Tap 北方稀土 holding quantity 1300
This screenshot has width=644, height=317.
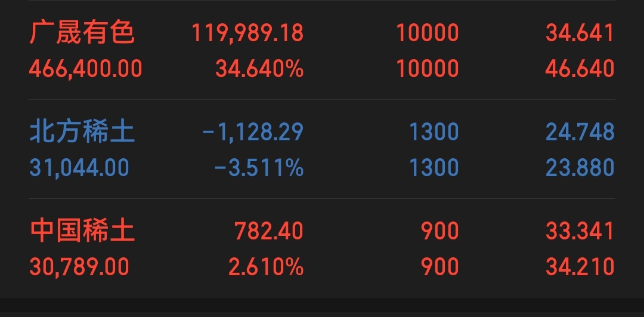coord(434,132)
